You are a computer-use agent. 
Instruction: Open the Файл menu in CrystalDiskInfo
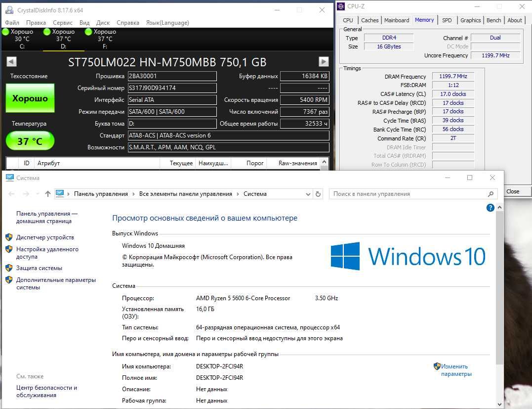pyautogui.click(x=12, y=23)
